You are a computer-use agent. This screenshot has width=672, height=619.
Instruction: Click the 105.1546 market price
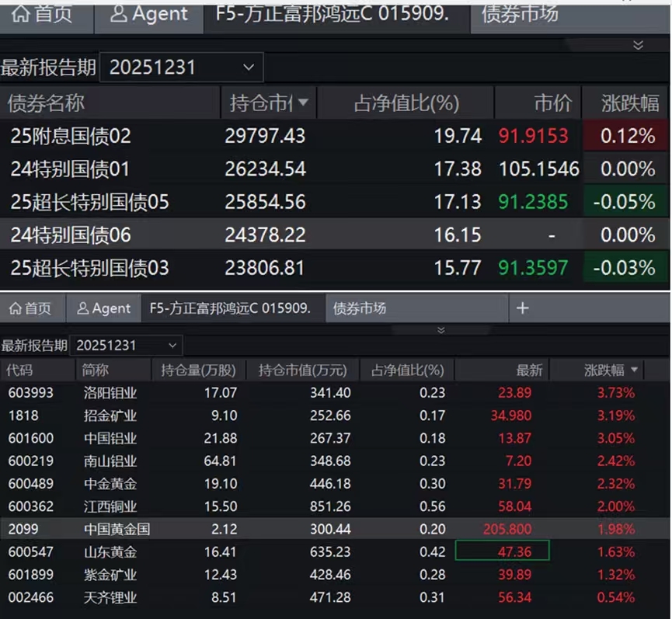[539, 169]
